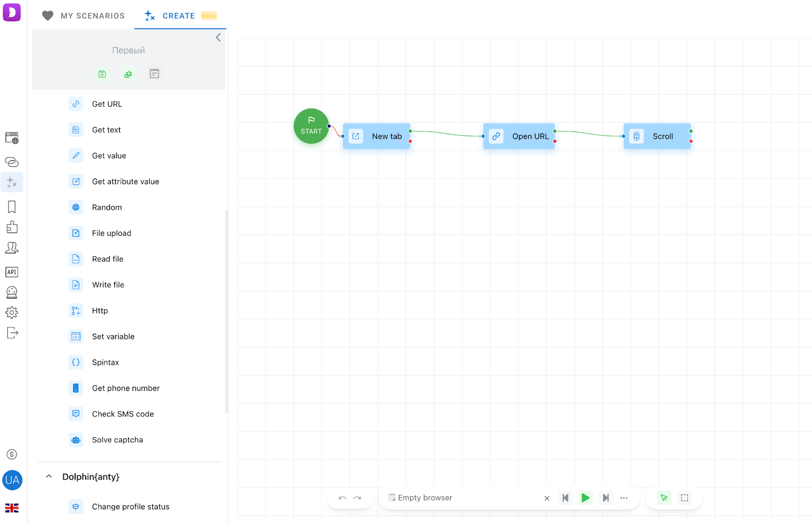This screenshot has width=812, height=523.
Task: Save scenario with green save icon
Action: (102, 74)
